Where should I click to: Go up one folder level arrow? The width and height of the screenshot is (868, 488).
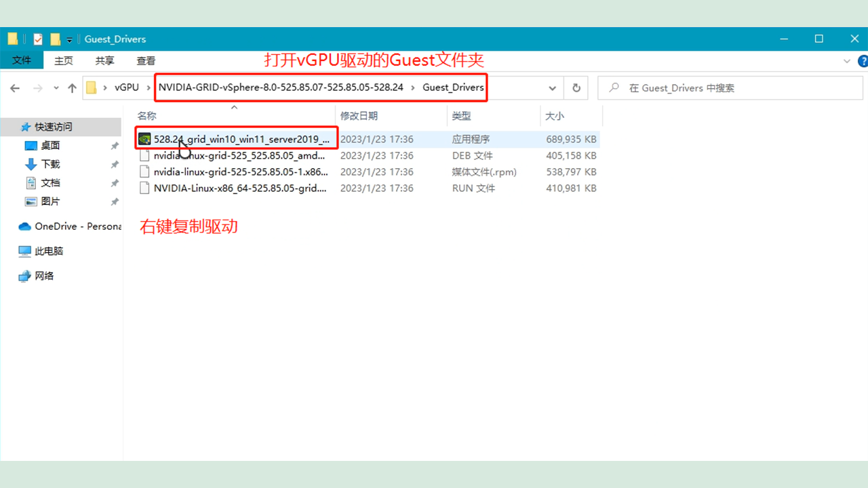click(72, 88)
